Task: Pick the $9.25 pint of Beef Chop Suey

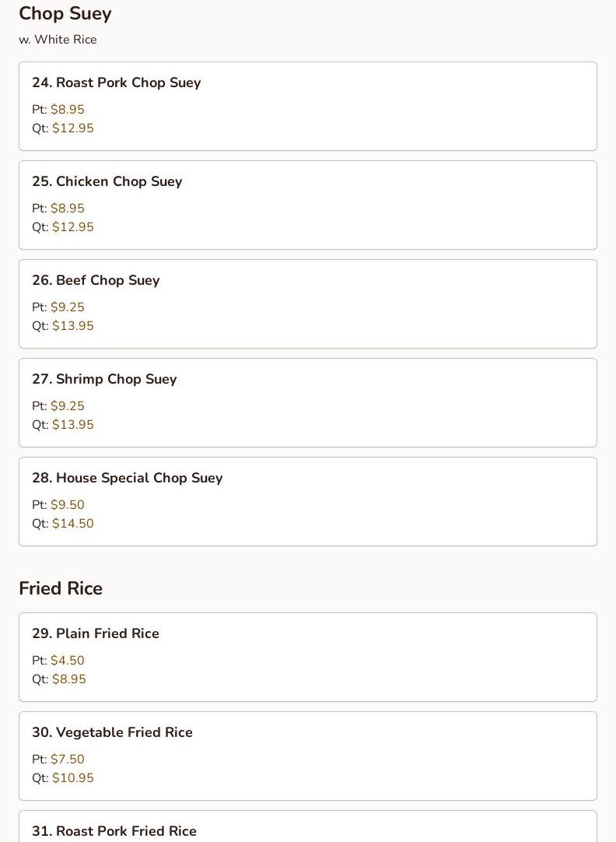Action: [x=68, y=307]
